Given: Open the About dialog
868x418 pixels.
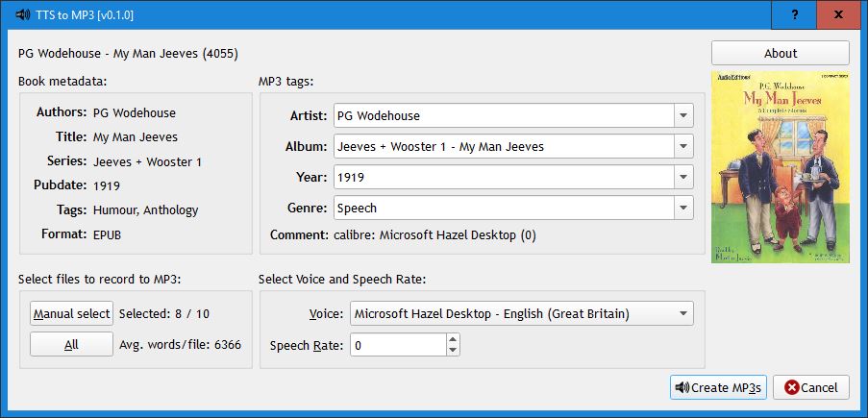Looking at the screenshot, I should 780,53.
